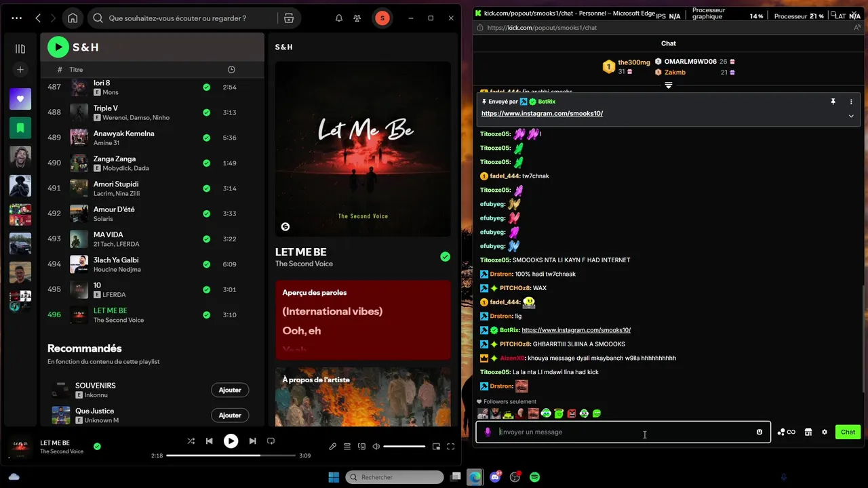Open green bookmark Episodes item
Image resolution: width=868 pixels, height=488 pixels.
click(x=20, y=127)
